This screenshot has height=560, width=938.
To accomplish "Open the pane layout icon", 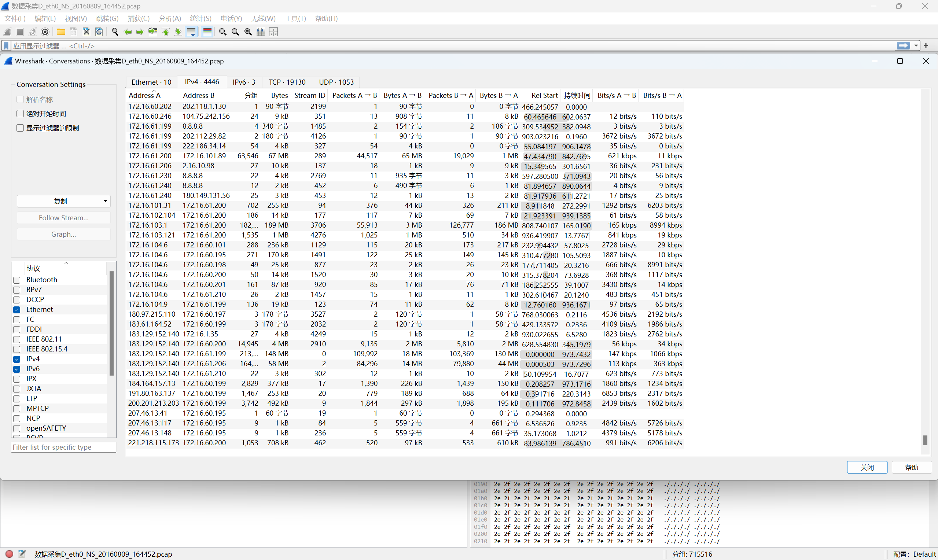I will click(x=273, y=32).
